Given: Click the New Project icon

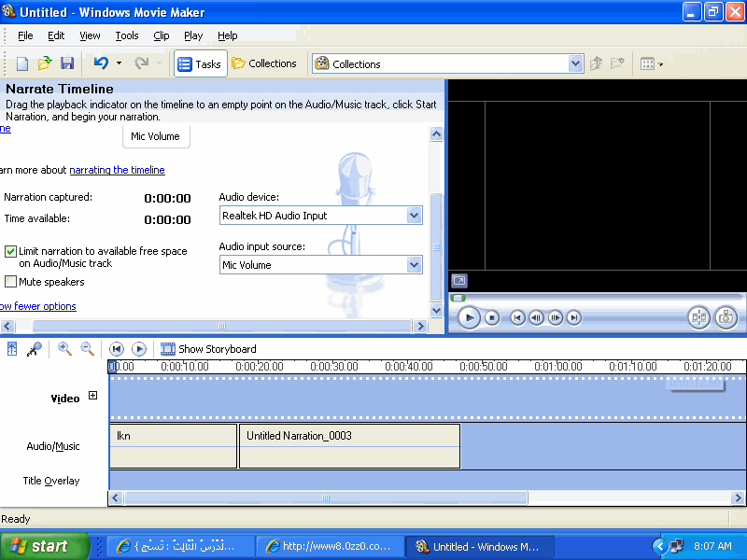Looking at the screenshot, I should point(22,63).
